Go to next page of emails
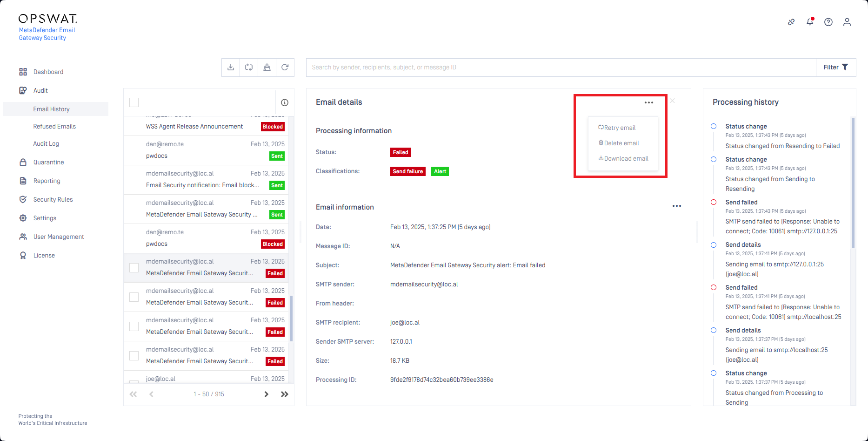Image resolution: width=868 pixels, height=441 pixels. point(267,394)
